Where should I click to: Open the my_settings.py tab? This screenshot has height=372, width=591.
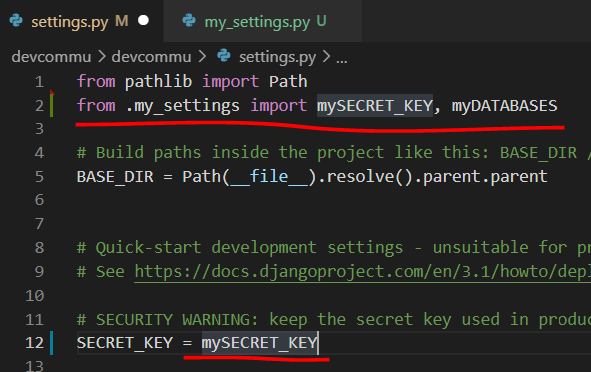pyautogui.click(x=263, y=21)
